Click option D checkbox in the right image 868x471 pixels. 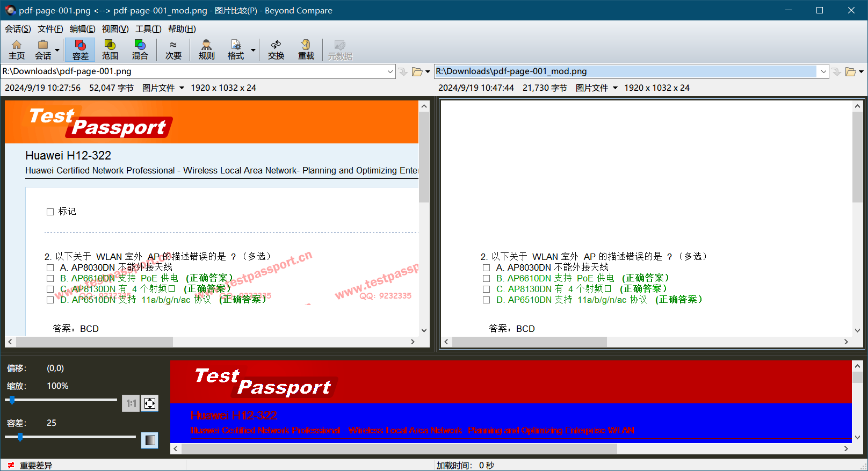pyautogui.click(x=486, y=300)
